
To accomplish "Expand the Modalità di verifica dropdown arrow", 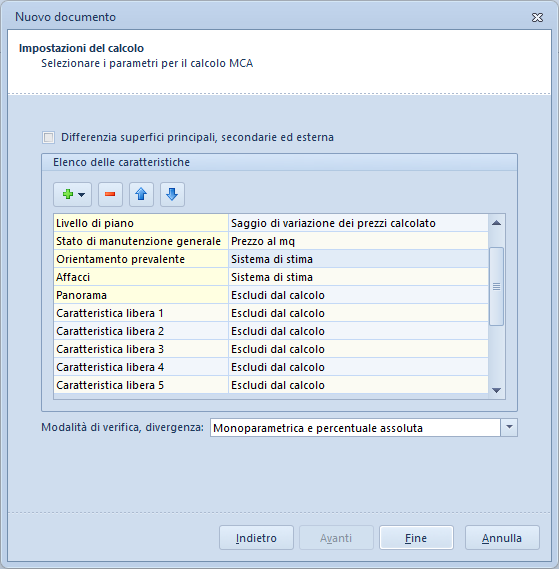I will [x=509, y=427].
